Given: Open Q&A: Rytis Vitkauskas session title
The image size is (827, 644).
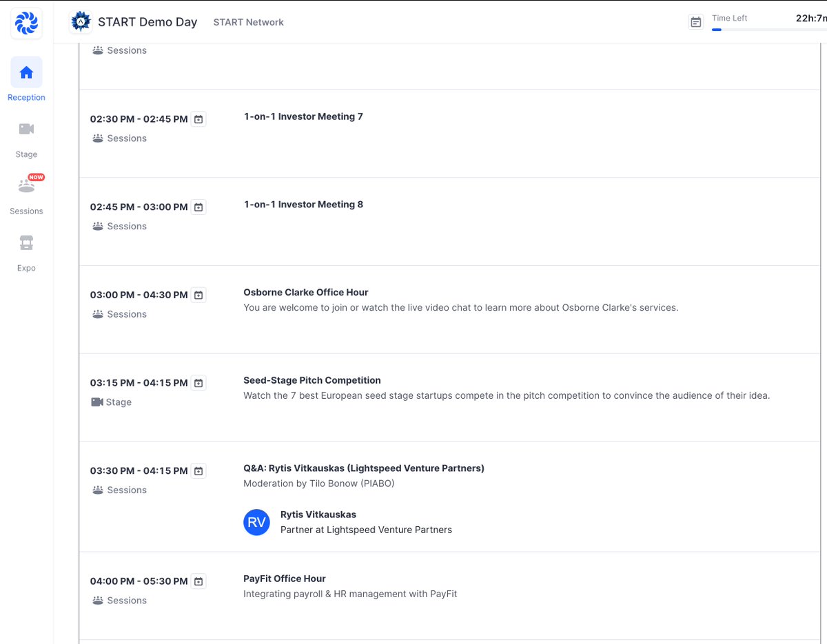Looking at the screenshot, I should click(x=364, y=468).
